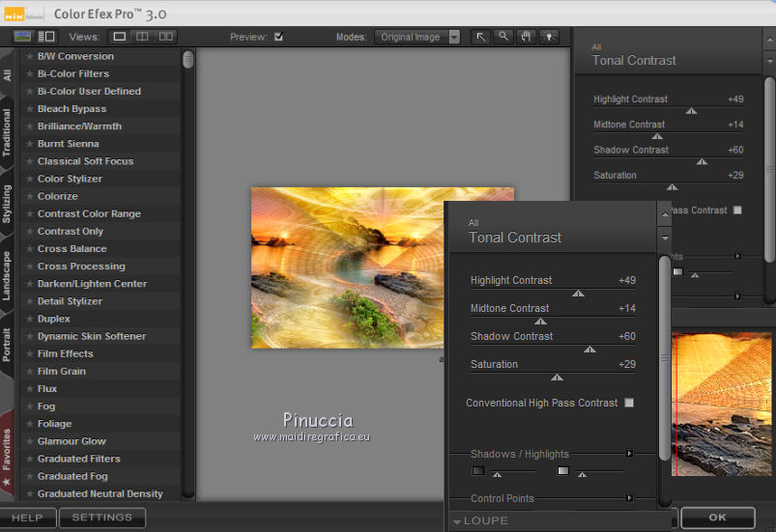Open the Traditional filters tab

7,132
